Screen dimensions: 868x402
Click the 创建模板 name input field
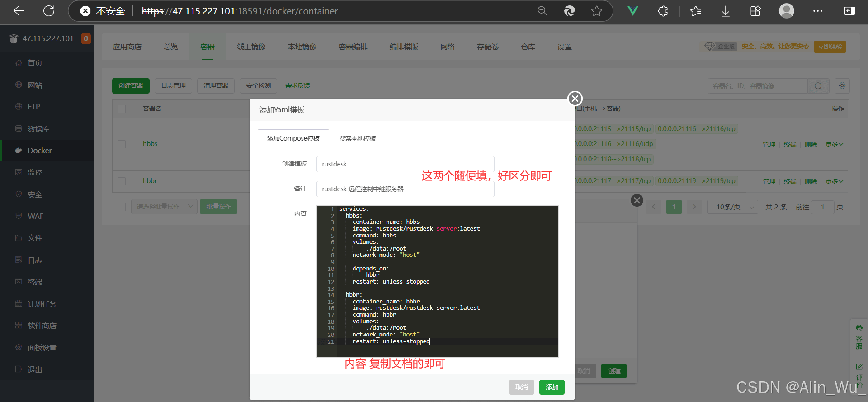click(x=405, y=164)
